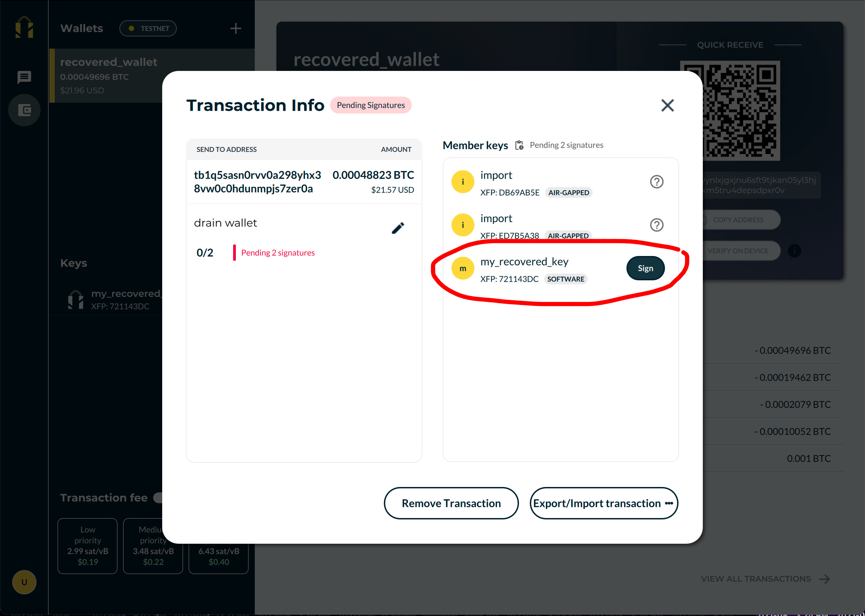Click the Sign button for my_recovered_key

tap(644, 267)
